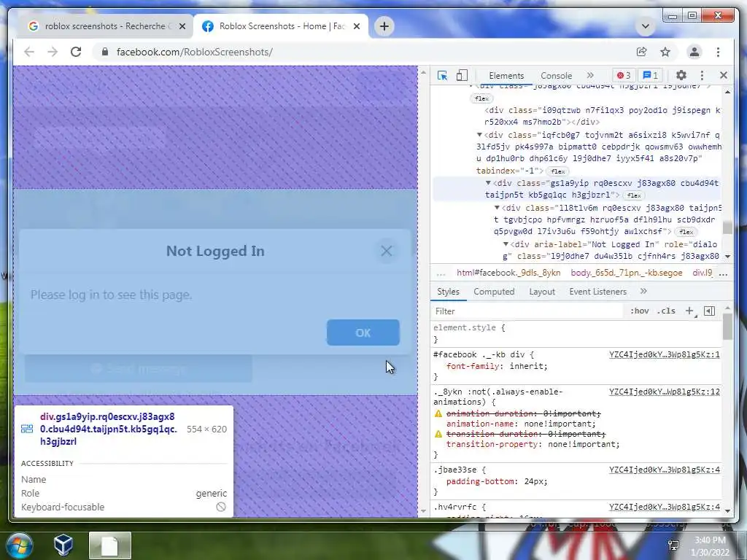747x560 pixels.
Task: Collapse the iqfcb0g7 div node
Action: (x=480, y=135)
